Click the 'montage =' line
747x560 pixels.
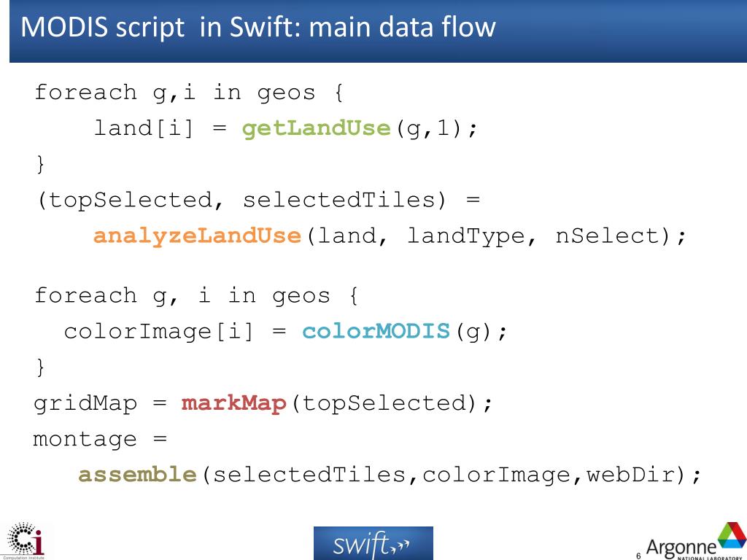click(100, 440)
